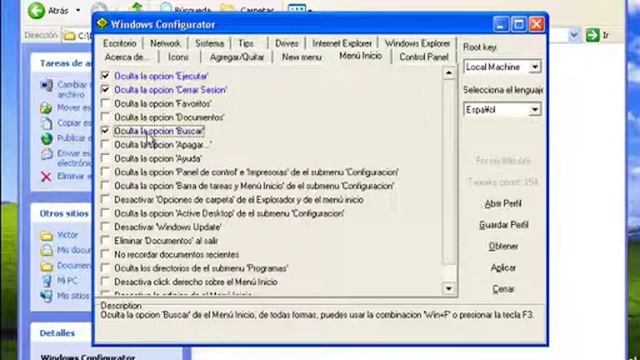Switch to the Drives tab

coord(287,43)
